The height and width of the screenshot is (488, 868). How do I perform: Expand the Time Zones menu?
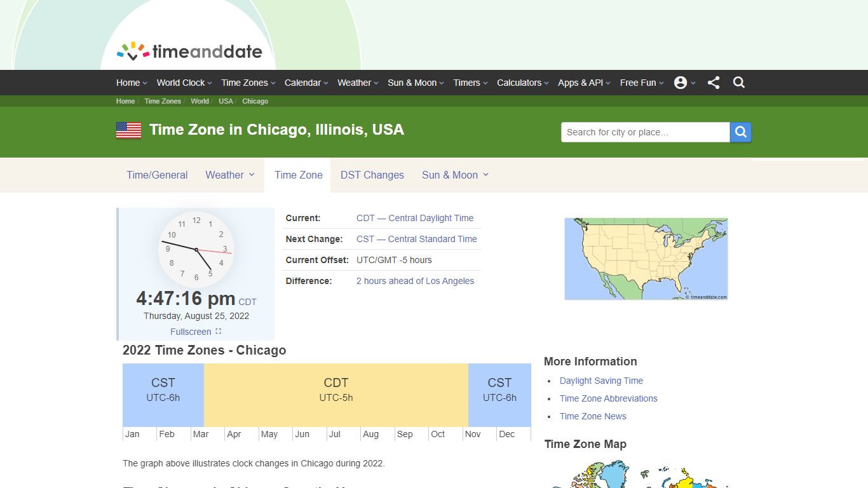248,83
